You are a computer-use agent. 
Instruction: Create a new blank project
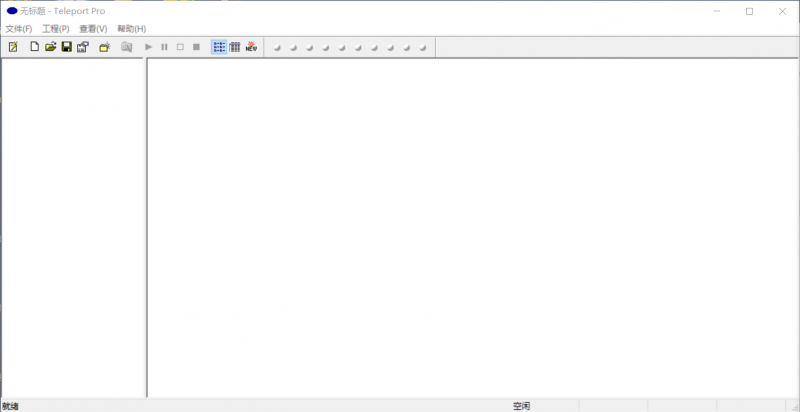coord(34,47)
